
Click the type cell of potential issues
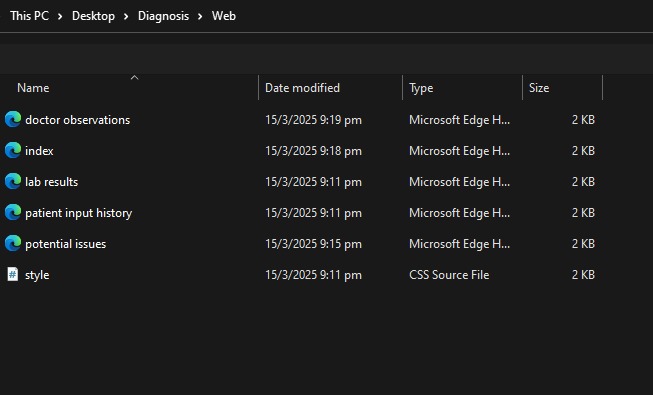(459, 244)
